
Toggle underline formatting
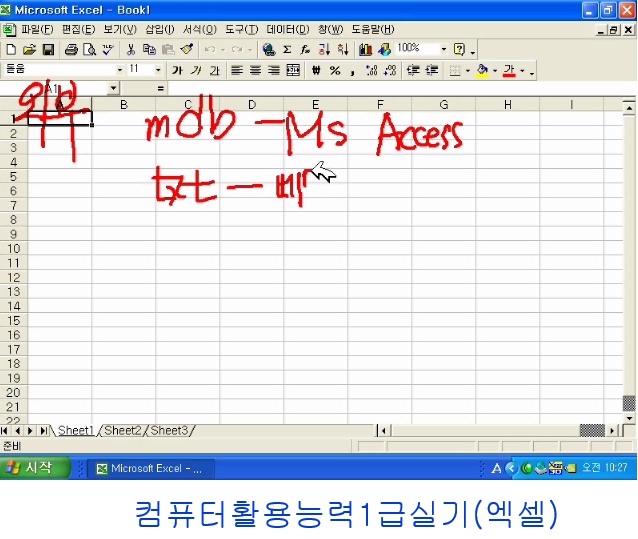pos(214,71)
